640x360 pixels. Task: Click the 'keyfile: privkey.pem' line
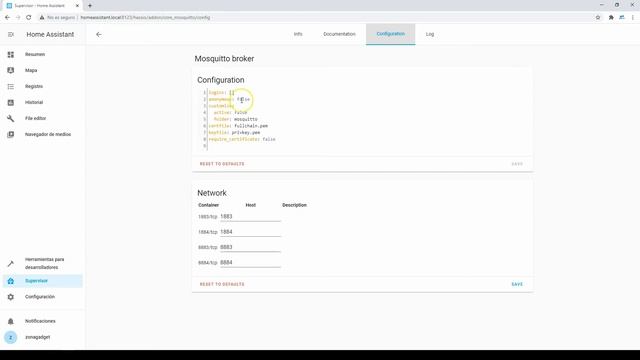click(234, 133)
